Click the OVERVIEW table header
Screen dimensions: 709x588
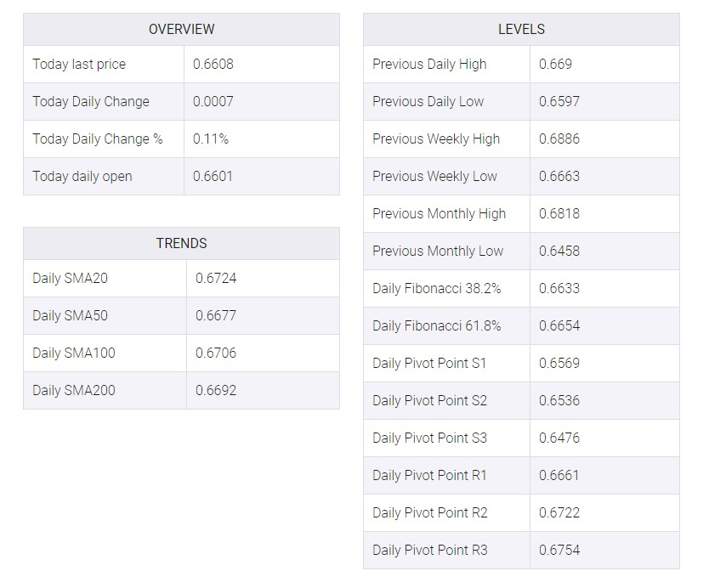(181, 30)
